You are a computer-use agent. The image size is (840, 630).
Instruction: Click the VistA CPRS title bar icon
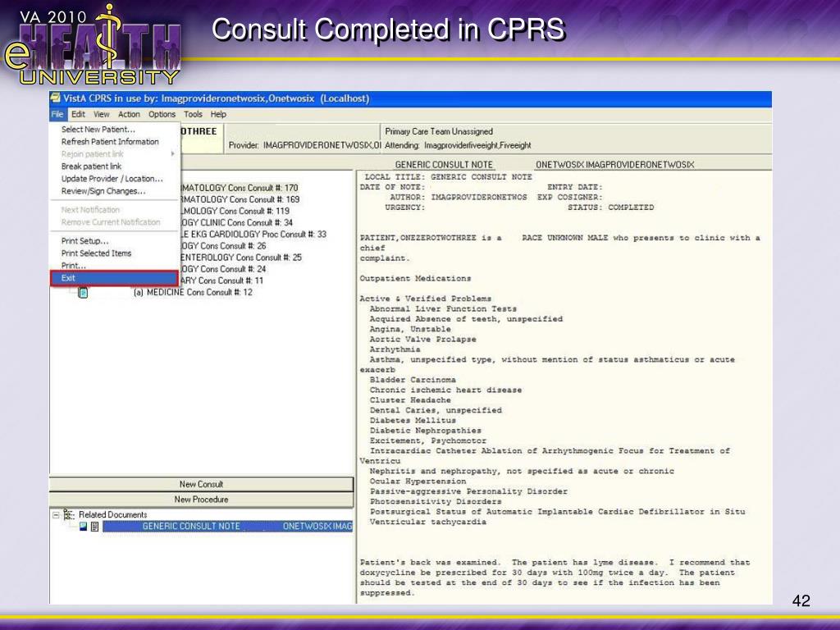pos(55,98)
